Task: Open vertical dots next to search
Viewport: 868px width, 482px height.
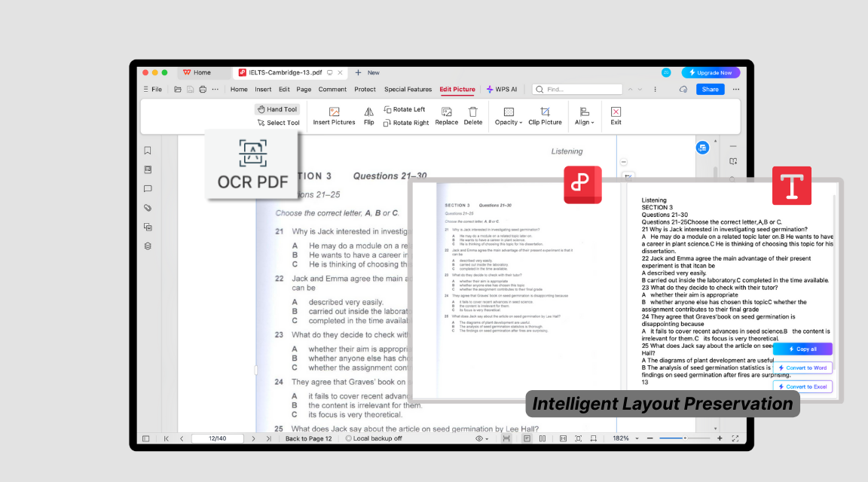Action: 655,89
